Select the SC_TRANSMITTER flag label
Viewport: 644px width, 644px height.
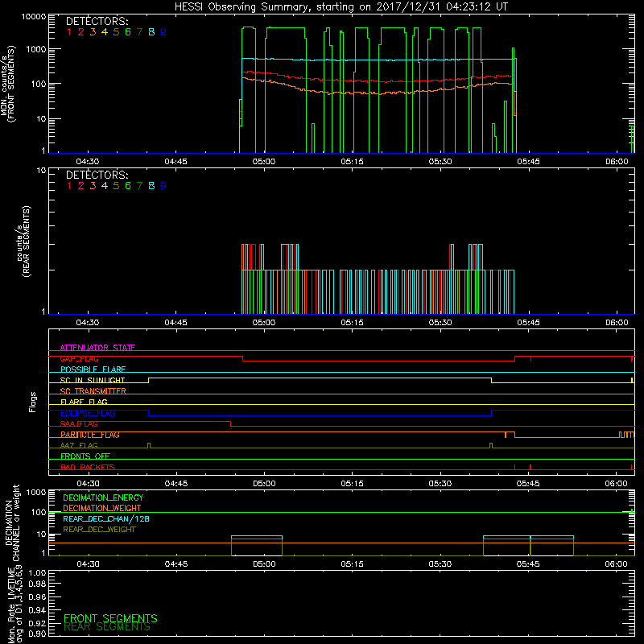coord(93,391)
